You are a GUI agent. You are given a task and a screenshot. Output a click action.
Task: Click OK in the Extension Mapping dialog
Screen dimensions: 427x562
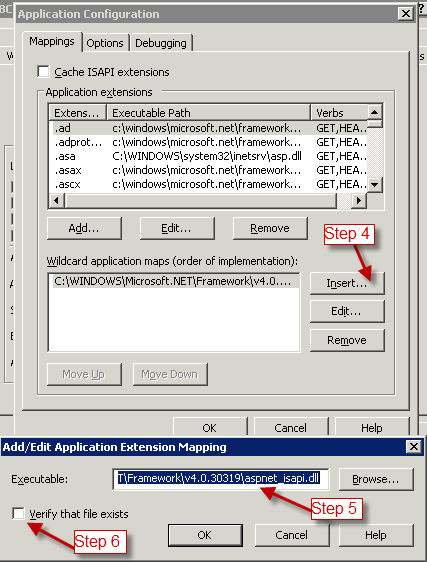(x=205, y=535)
